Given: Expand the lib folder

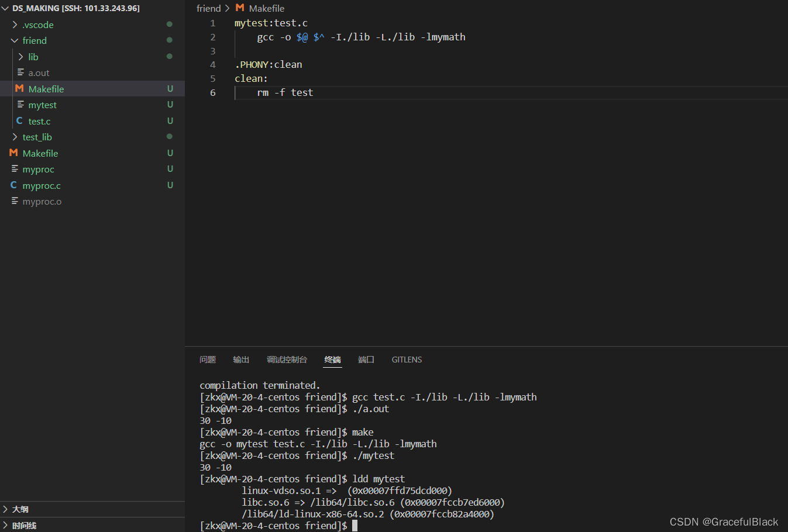Looking at the screenshot, I should 21,57.
